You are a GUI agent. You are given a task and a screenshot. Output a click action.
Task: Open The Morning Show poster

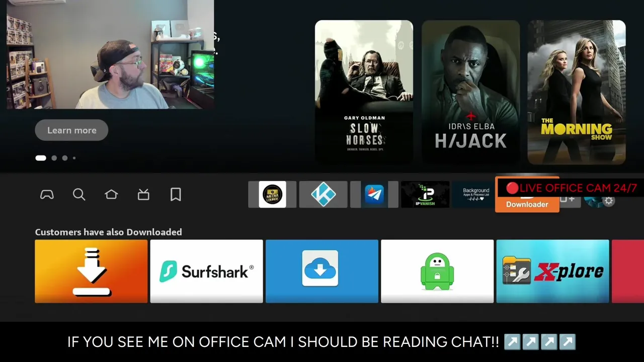tap(577, 92)
